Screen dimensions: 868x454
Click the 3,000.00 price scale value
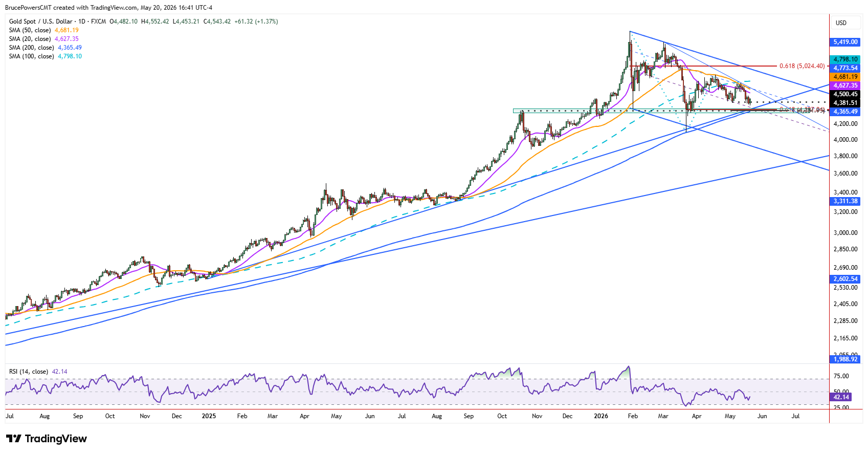(845, 233)
